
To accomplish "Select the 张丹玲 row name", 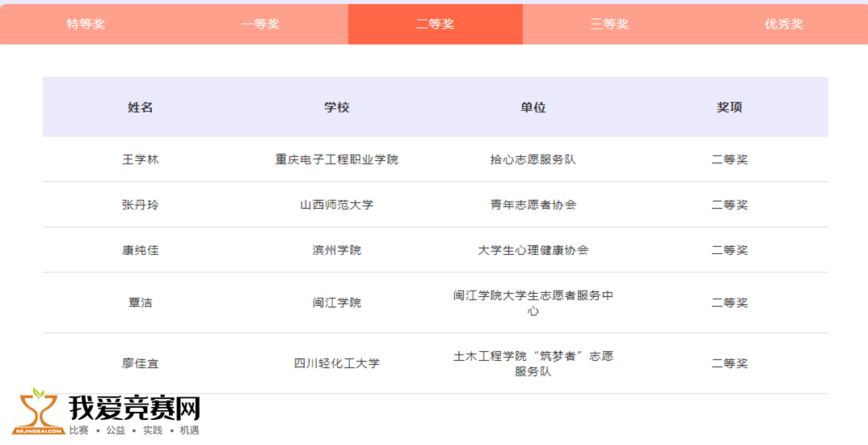I will tap(141, 205).
